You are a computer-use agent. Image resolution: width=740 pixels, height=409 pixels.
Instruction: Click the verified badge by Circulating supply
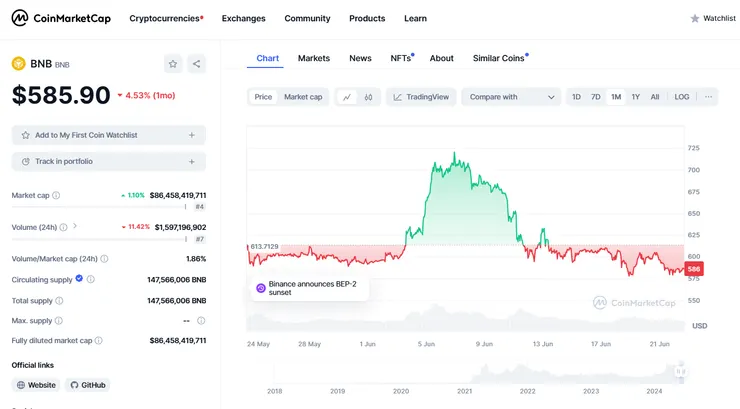tap(79, 278)
